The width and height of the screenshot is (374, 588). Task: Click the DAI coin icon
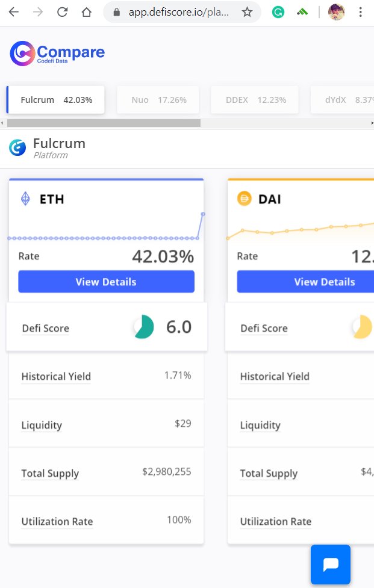coord(244,199)
